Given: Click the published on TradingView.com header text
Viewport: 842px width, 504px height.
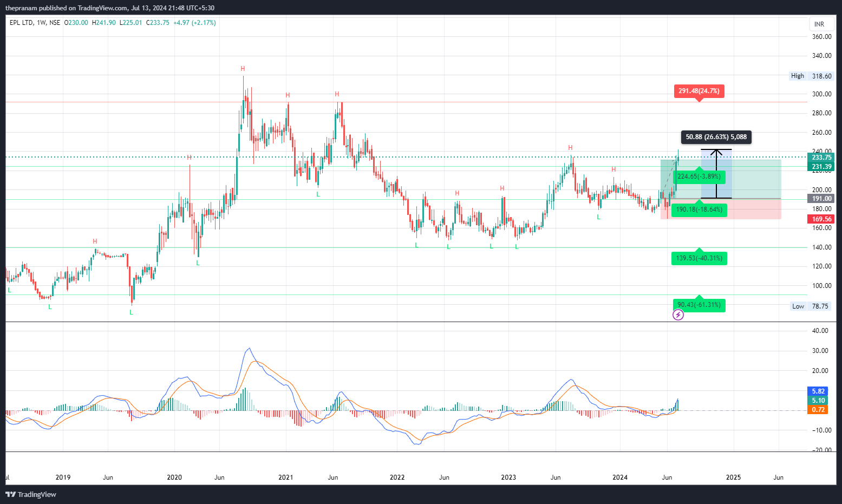Looking at the screenshot, I should point(83,8).
